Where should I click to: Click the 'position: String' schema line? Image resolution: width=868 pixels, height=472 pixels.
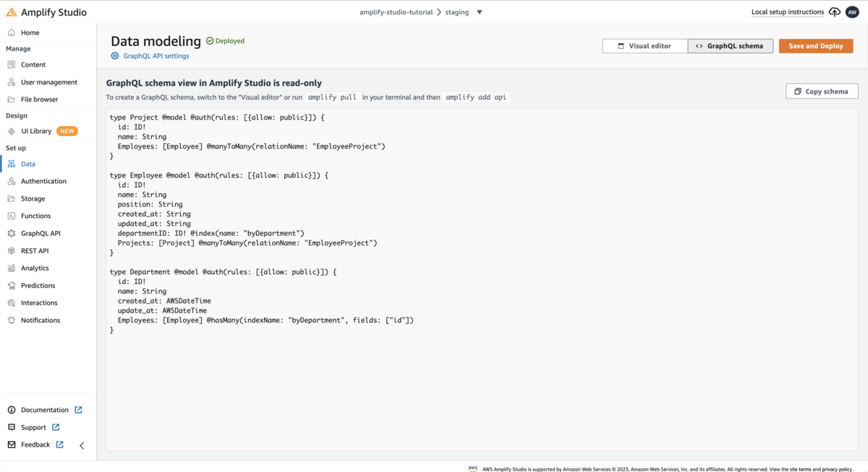[x=150, y=204]
